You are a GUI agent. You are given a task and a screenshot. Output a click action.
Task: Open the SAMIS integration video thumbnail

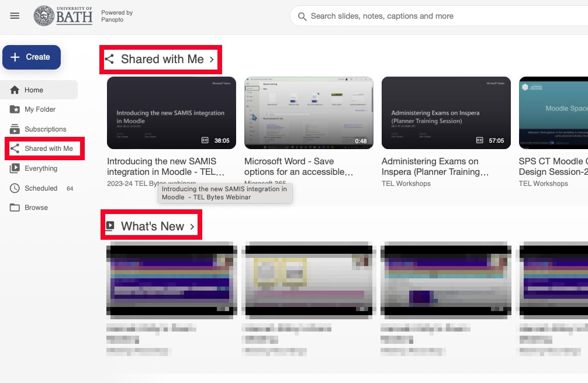[x=171, y=113]
